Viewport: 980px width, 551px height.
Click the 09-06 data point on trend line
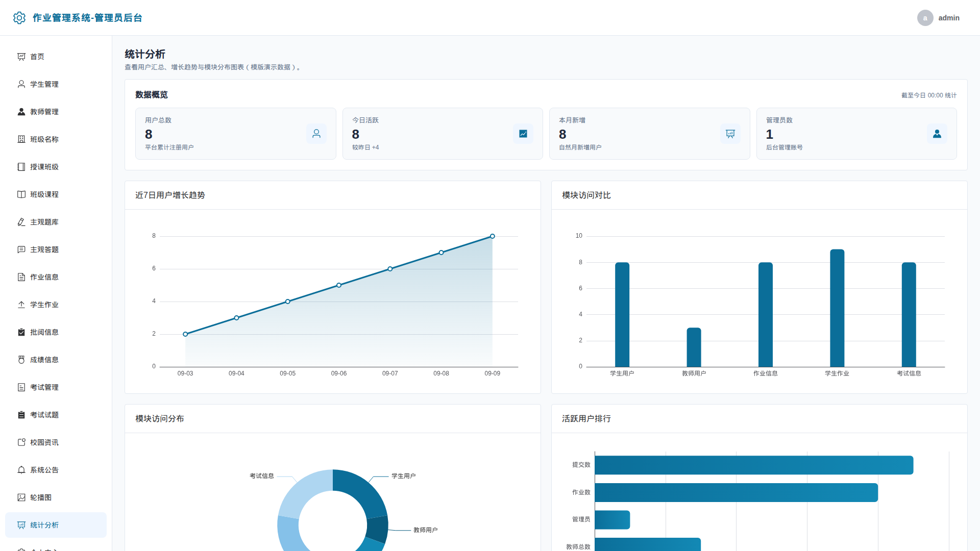(x=339, y=285)
